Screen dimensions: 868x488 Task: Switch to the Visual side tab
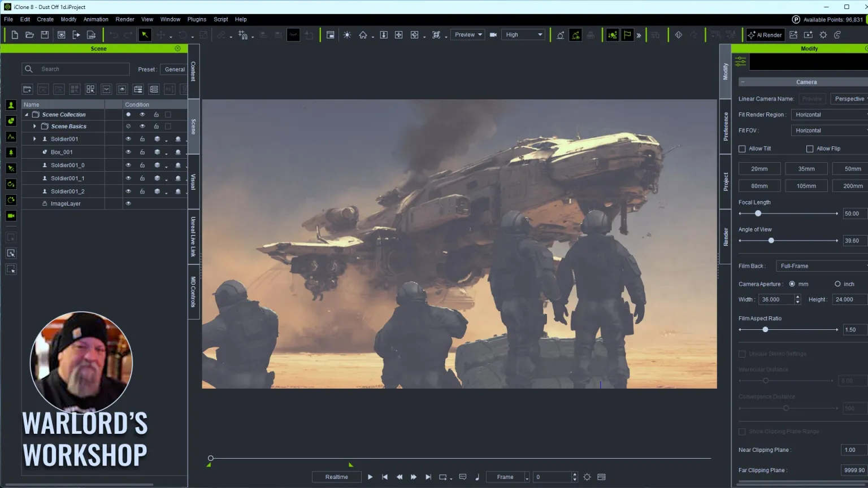tap(193, 182)
